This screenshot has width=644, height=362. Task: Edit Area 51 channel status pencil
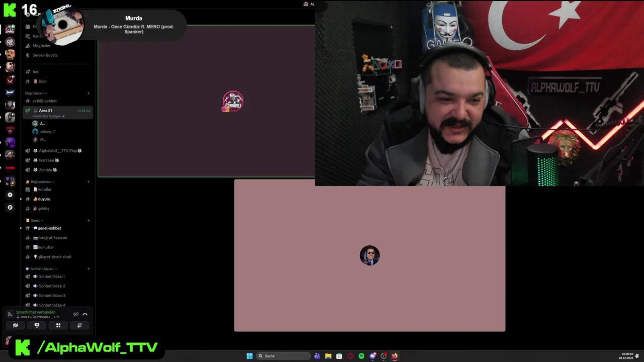(x=63, y=116)
